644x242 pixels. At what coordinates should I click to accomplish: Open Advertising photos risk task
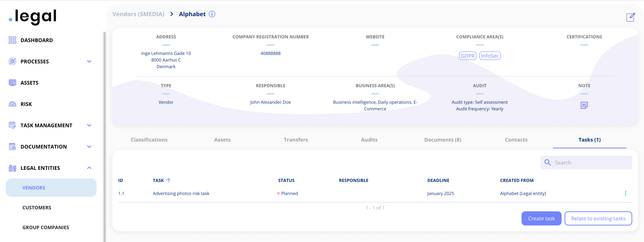[181, 193]
